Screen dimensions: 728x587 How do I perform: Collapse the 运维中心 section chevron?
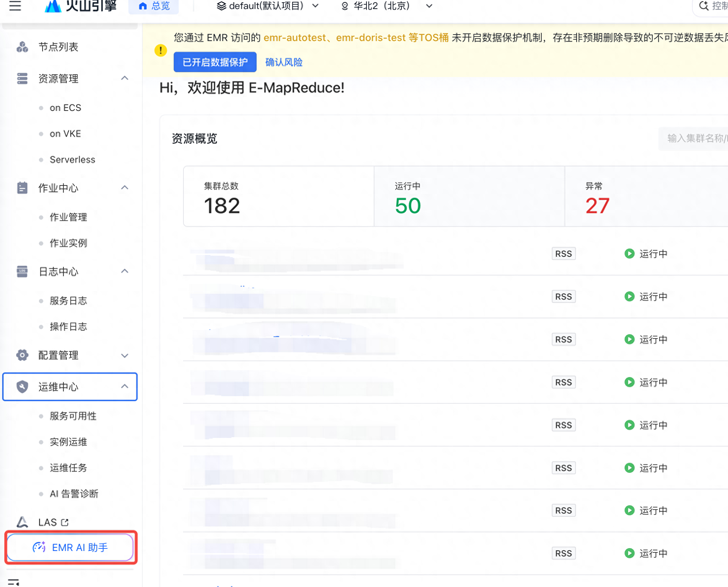(125, 386)
